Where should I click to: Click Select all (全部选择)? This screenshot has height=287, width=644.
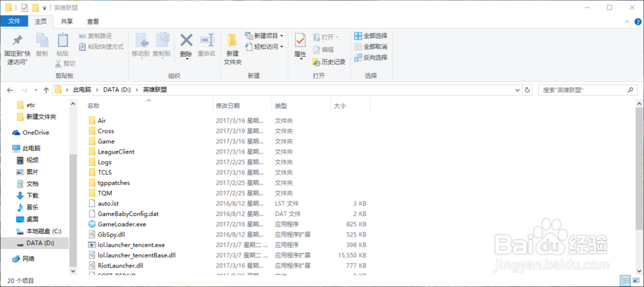pyautogui.click(x=371, y=35)
